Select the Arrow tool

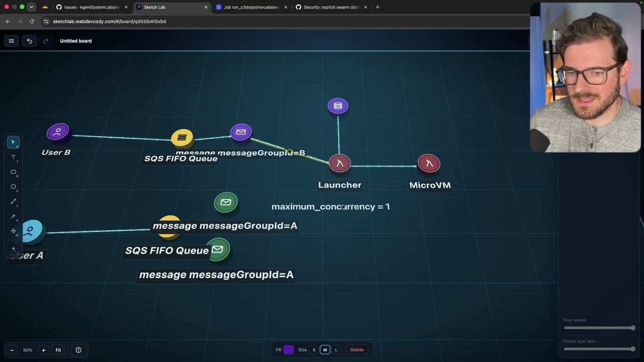[x=14, y=216]
